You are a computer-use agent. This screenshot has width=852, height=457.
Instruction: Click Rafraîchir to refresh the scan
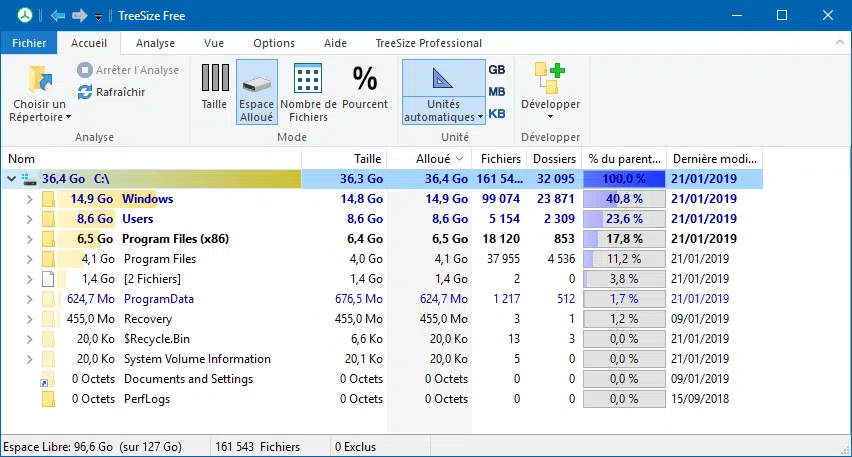(x=111, y=92)
